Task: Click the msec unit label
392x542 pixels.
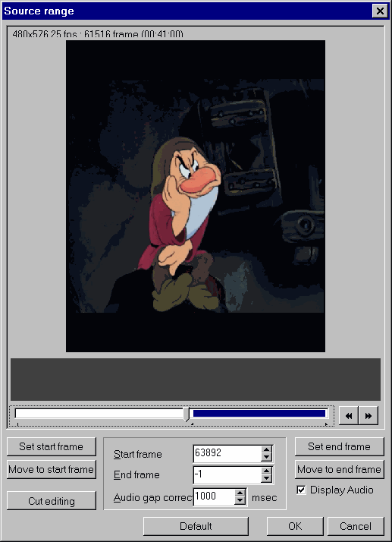Action: point(264,497)
